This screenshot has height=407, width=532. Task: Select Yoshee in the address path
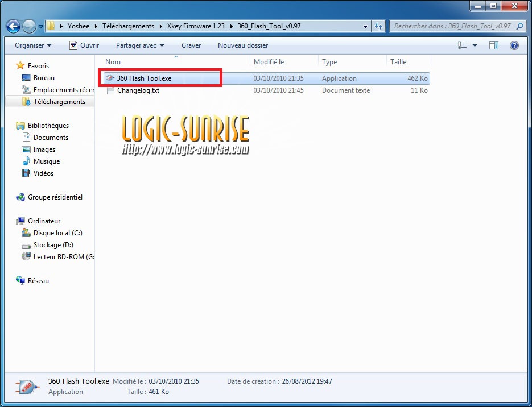pyautogui.click(x=79, y=26)
